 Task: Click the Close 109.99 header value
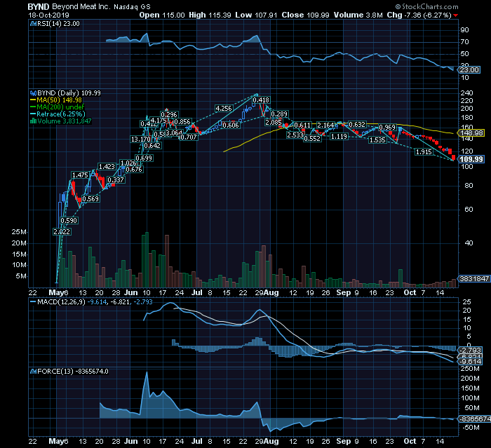tap(305, 15)
